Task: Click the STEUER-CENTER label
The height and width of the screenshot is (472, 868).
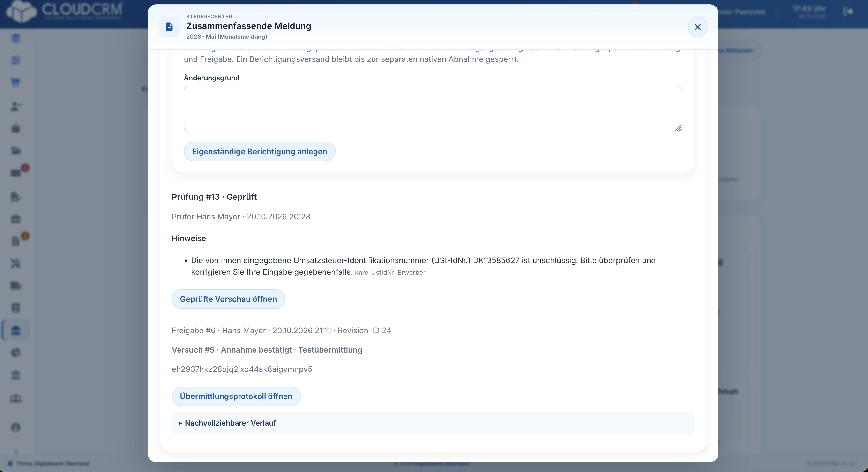Action: click(x=209, y=16)
